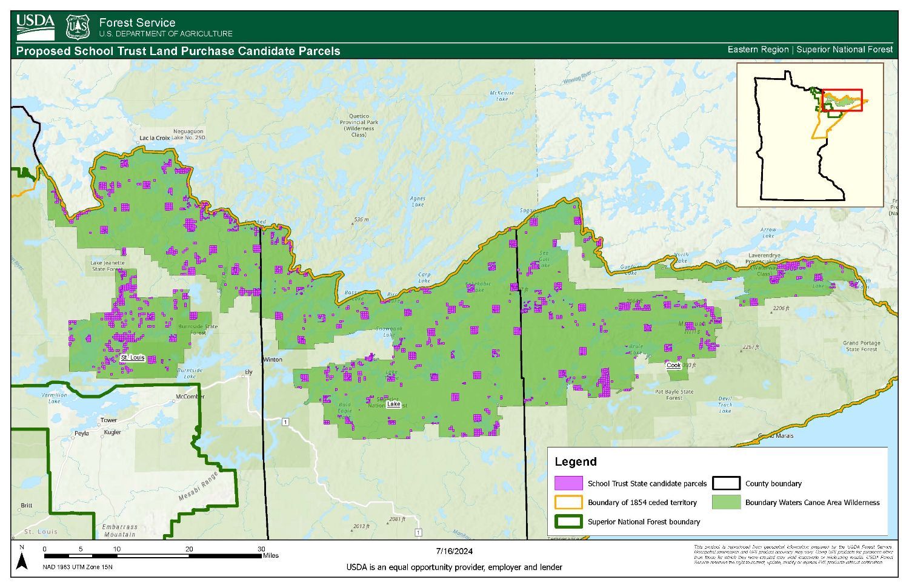Click the red extent rectangle in the inset map
909x588 pixels.
coord(842,100)
